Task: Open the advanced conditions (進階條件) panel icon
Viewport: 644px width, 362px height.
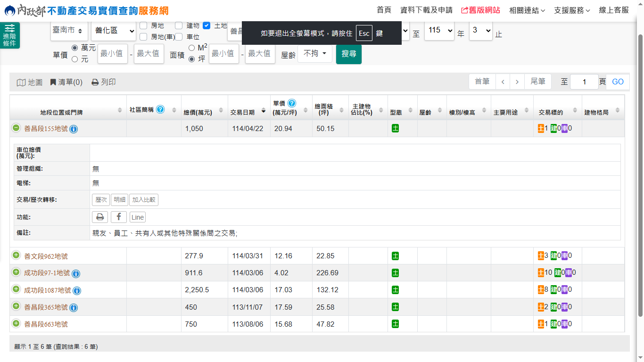Action: [10, 35]
